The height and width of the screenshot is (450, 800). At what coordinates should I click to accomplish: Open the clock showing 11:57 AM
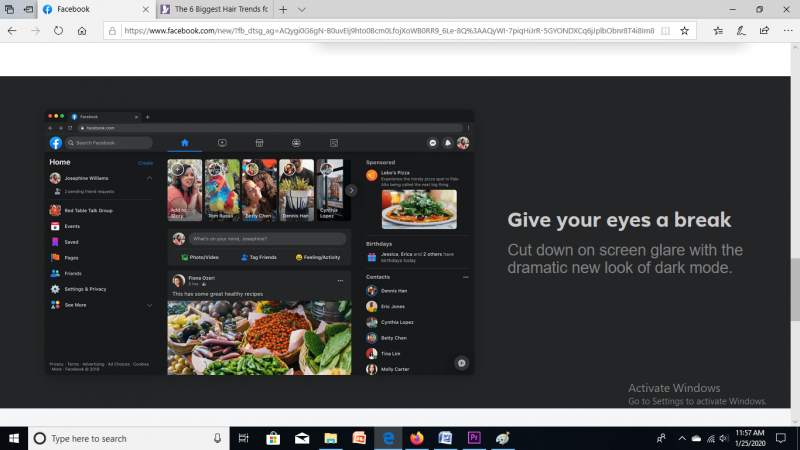[x=750, y=438]
